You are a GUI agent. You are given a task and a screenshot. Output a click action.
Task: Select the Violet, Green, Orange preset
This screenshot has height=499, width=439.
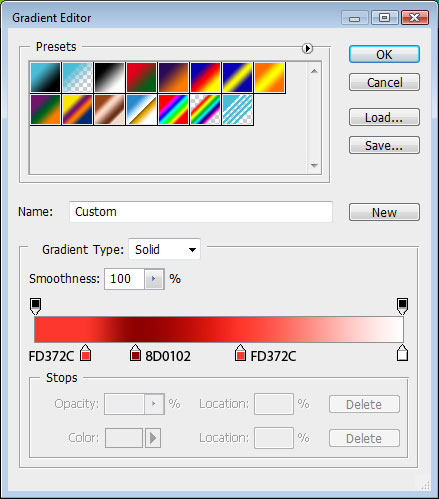coord(45,109)
